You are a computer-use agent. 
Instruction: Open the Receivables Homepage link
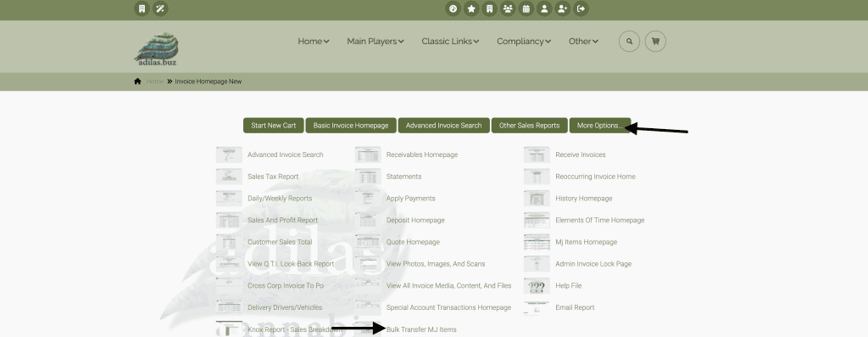click(422, 154)
